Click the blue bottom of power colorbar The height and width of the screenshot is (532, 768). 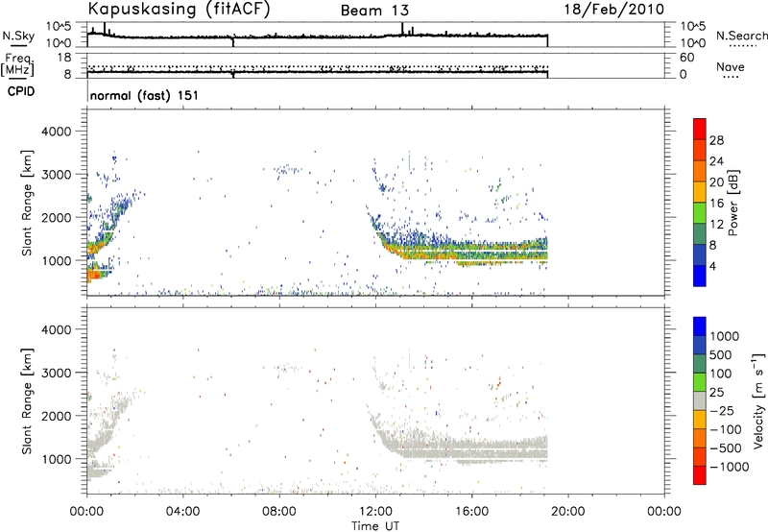click(x=700, y=276)
